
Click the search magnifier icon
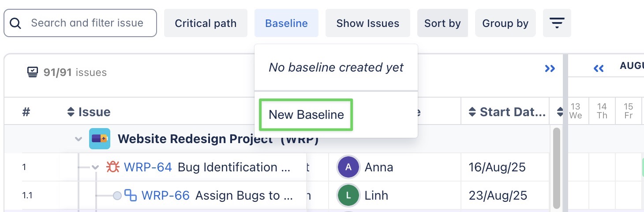click(15, 23)
